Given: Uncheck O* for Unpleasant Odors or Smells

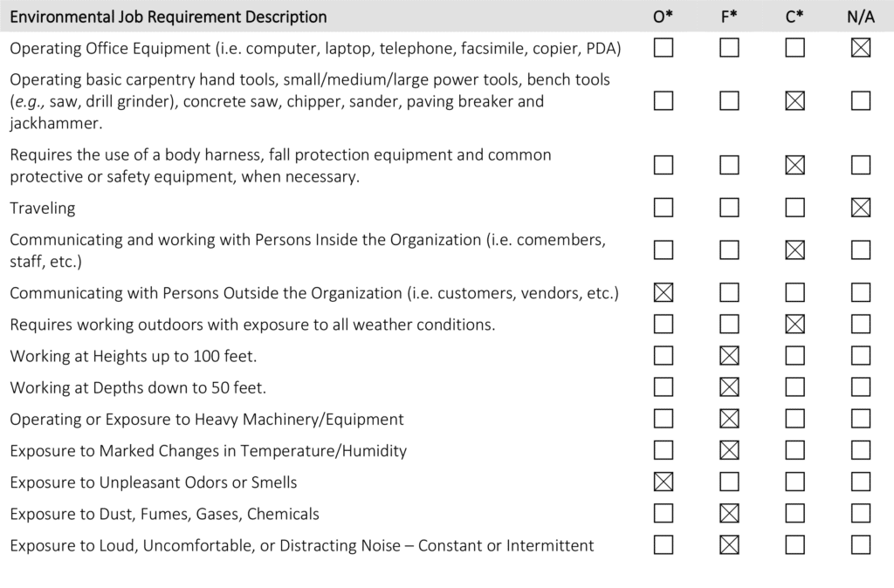Looking at the screenshot, I should pos(664,482).
